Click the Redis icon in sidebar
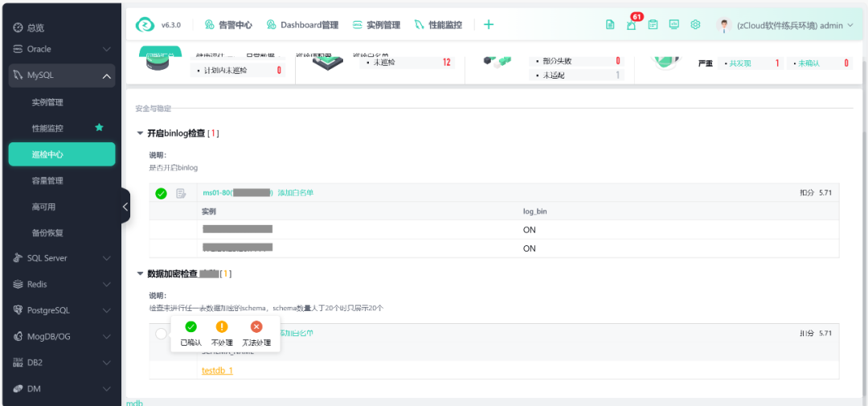This screenshot has height=406, width=868. click(18, 284)
